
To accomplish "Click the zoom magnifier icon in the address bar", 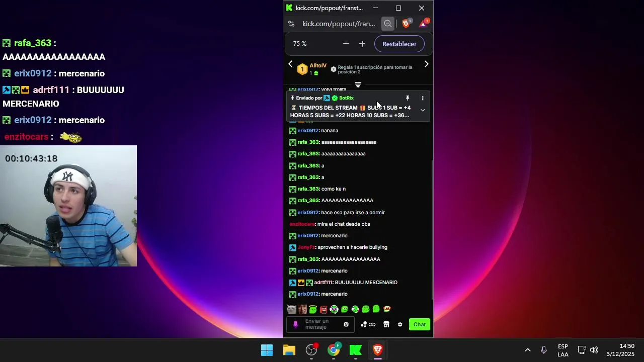I will click(x=387, y=24).
